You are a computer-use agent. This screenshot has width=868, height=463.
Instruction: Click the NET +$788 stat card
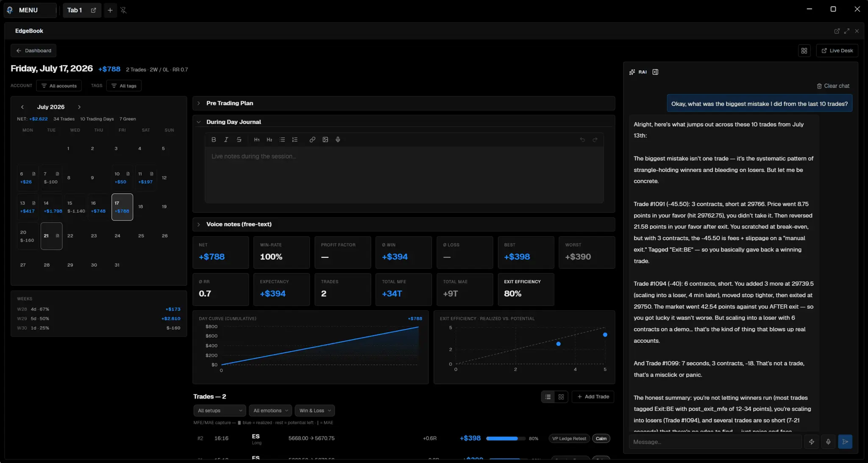pyautogui.click(x=221, y=253)
